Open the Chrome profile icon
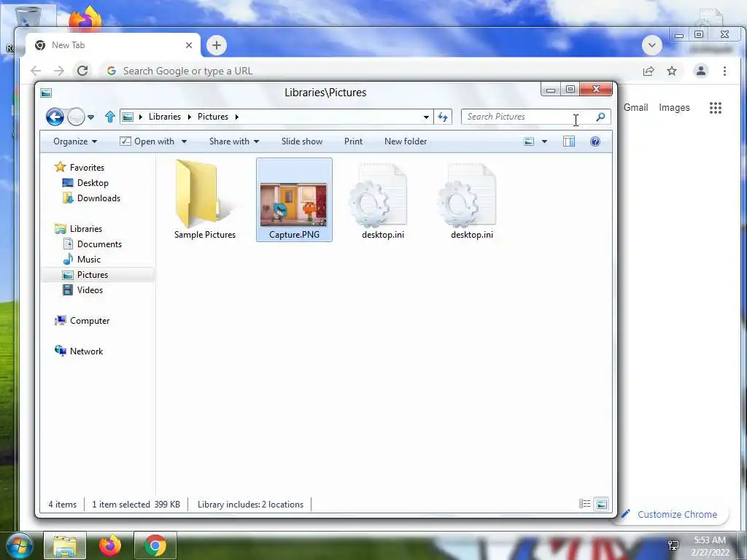The height and width of the screenshot is (560, 747). coord(701,71)
